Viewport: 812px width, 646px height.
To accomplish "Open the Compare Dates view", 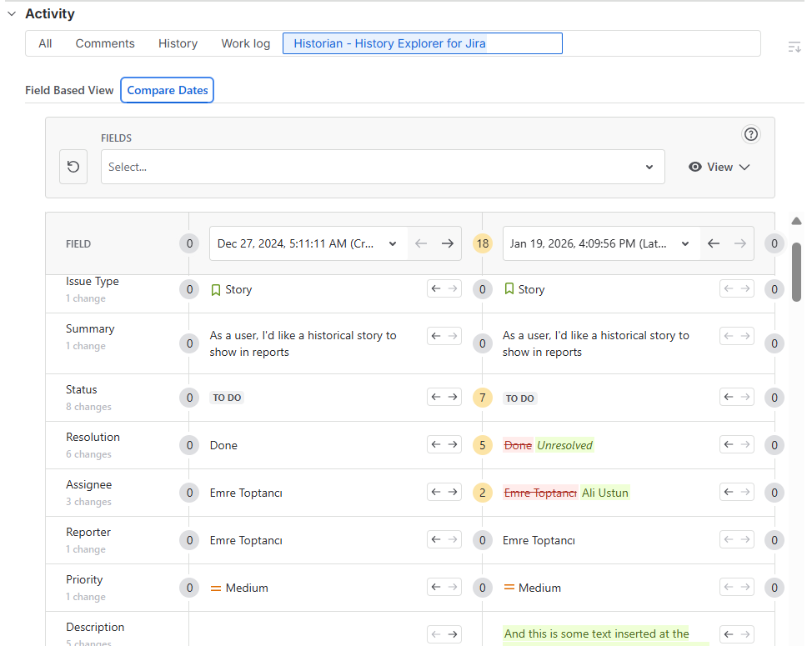I will point(167,89).
